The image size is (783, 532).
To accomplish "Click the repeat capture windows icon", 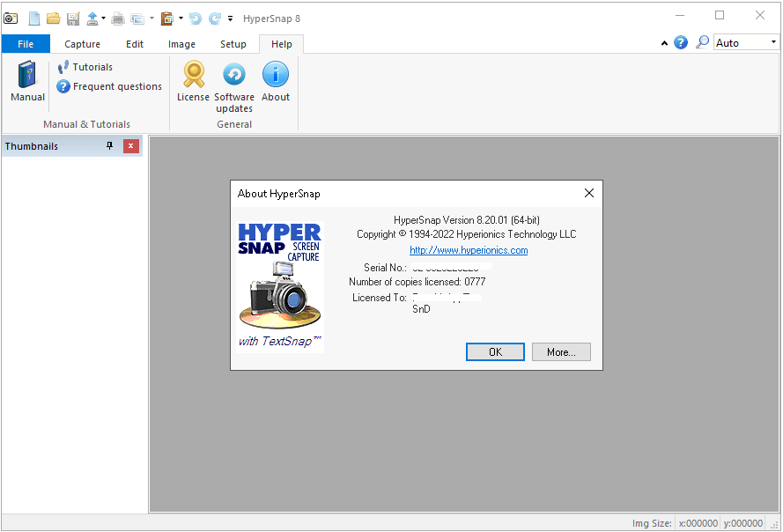I will [x=137, y=19].
